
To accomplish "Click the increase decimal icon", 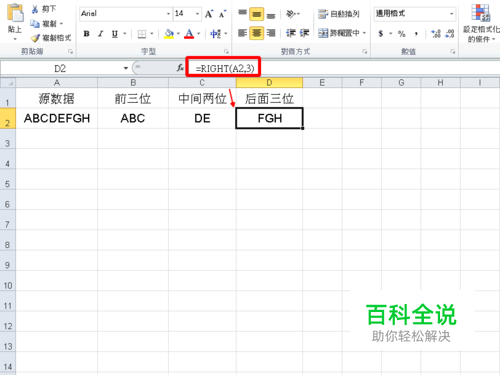I will (x=436, y=34).
